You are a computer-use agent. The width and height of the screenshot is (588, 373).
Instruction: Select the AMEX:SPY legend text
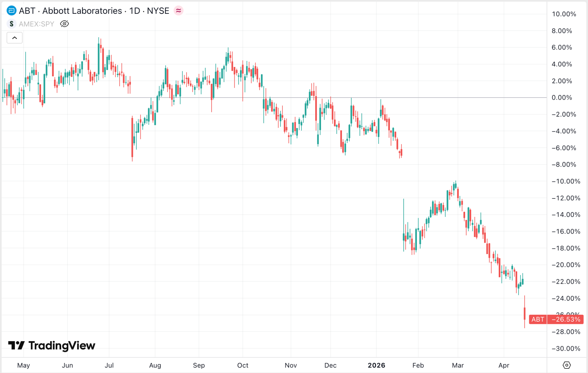point(36,24)
